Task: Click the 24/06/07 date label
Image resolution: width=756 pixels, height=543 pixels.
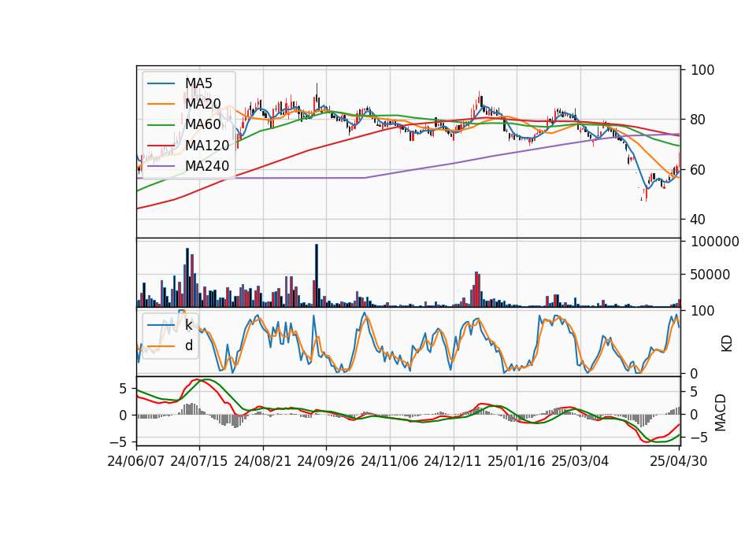Action: pos(136,461)
